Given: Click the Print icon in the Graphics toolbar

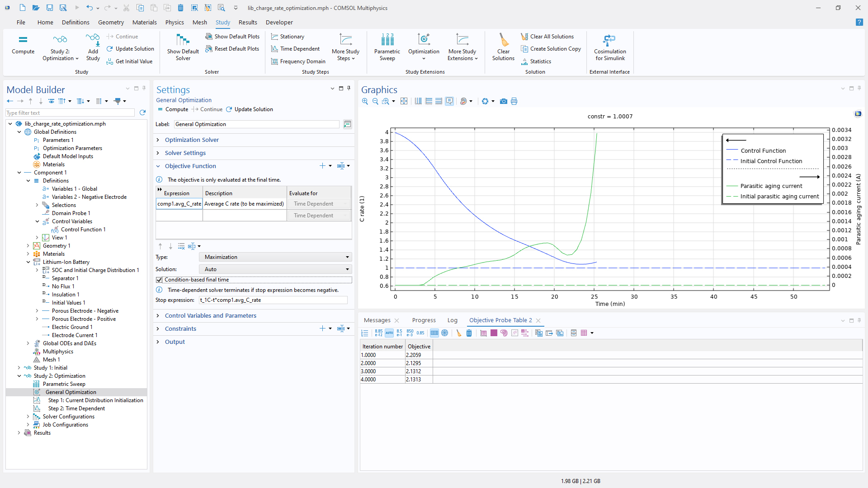Looking at the screenshot, I should [x=514, y=101].
